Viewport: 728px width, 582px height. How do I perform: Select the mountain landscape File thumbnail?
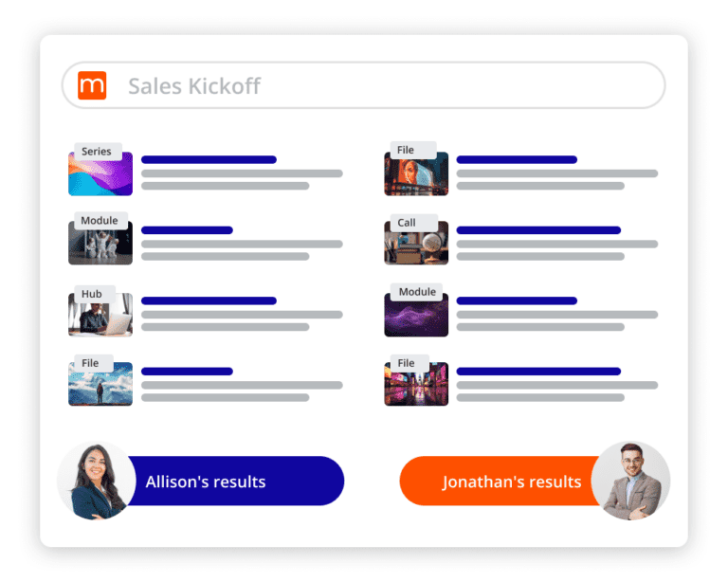[x=100, y=386]
